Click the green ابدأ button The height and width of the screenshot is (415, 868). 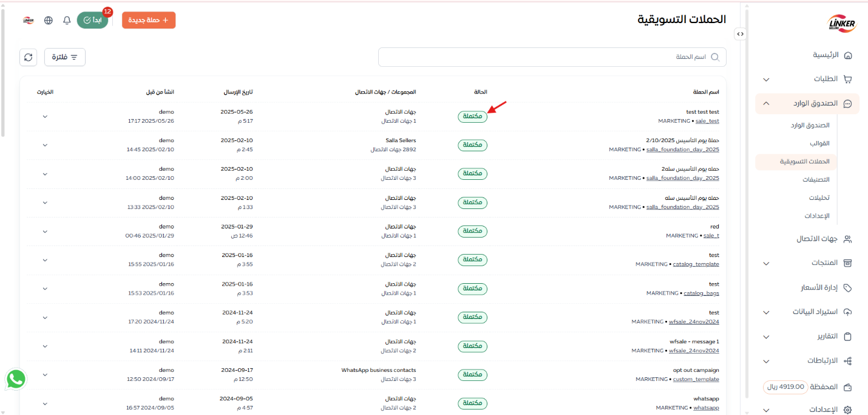[x=92, y=20]
